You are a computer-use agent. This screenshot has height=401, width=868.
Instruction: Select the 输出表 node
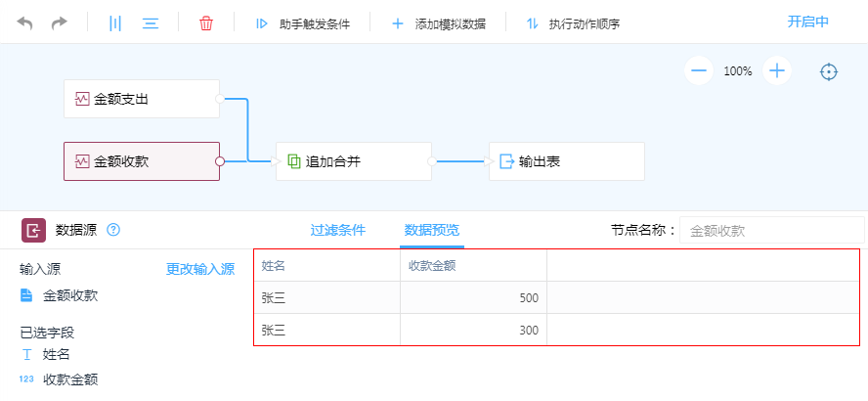pos(566,161)
